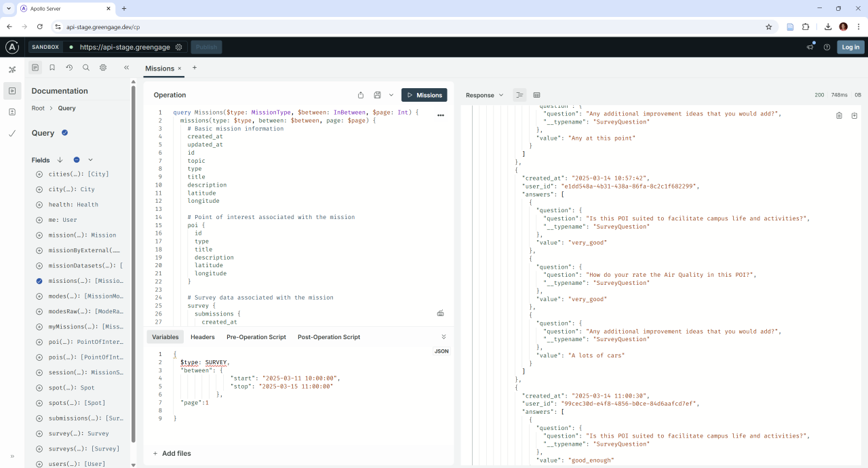The width and height of the screenshot is (868, 468).
Task: Collapse the variables panel with the chevrons
Action: point(444,337)
